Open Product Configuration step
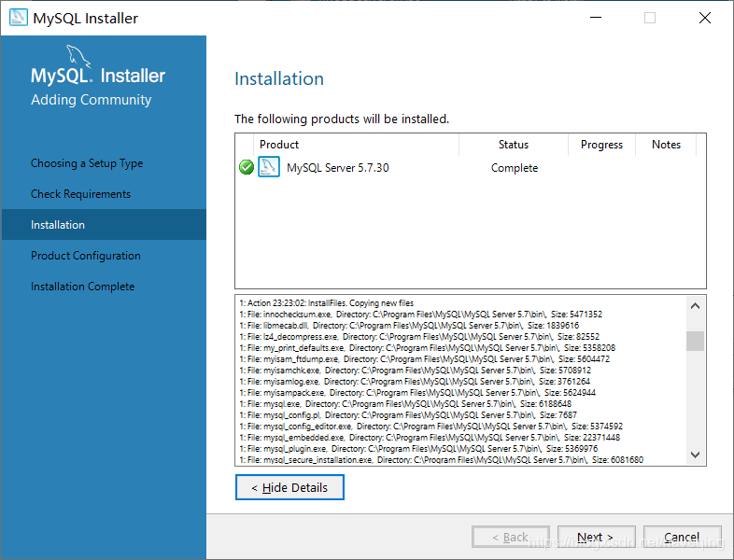 point(86,256)
